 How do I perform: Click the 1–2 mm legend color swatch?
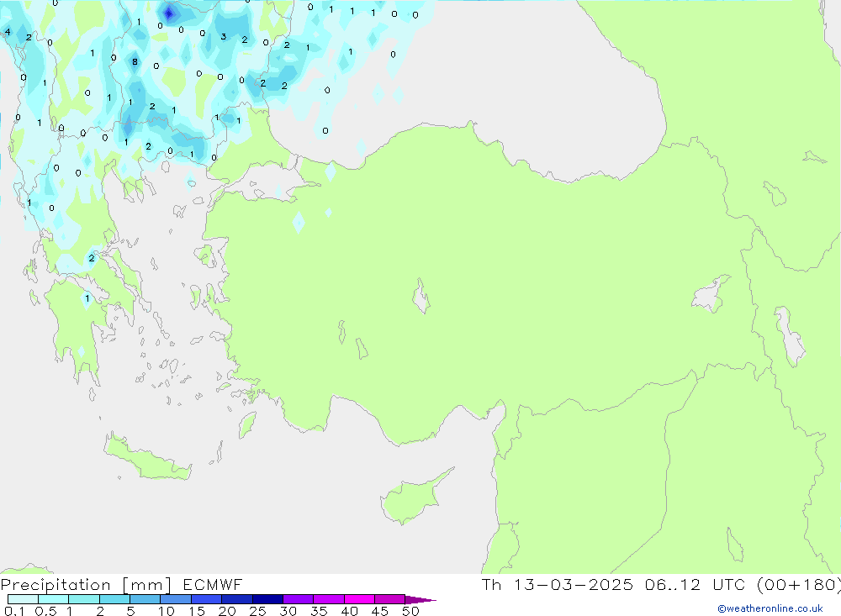coord(83,599)
